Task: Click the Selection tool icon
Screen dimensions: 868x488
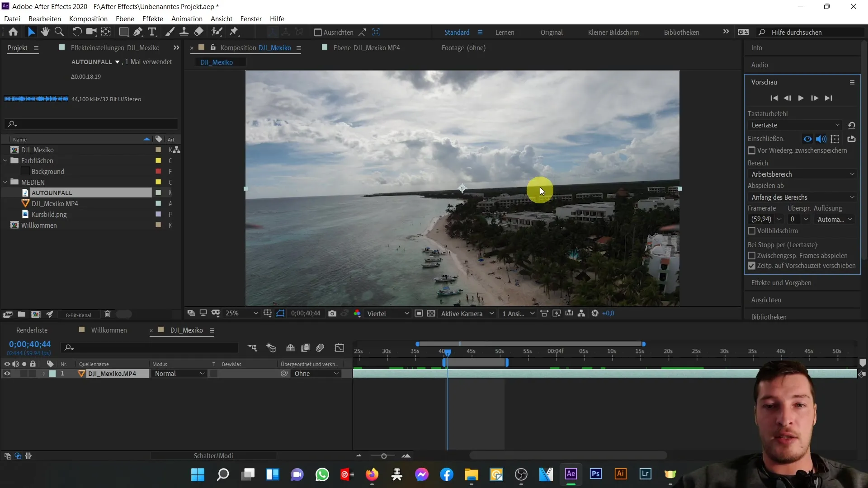Action: [30, 32]
